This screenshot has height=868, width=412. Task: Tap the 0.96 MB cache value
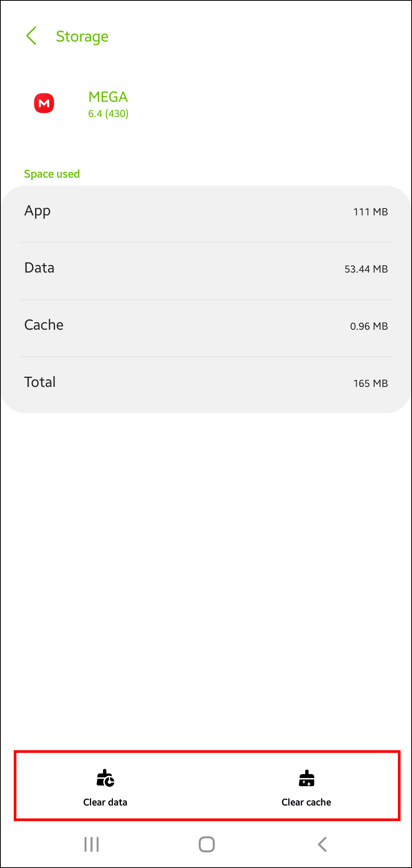[x=369, y=326]
